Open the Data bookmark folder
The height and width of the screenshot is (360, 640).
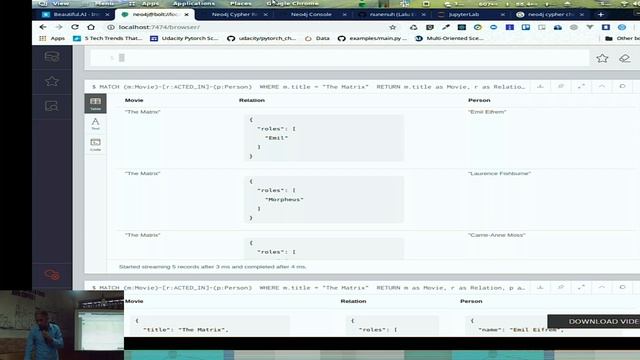click(x=317, y=38)
